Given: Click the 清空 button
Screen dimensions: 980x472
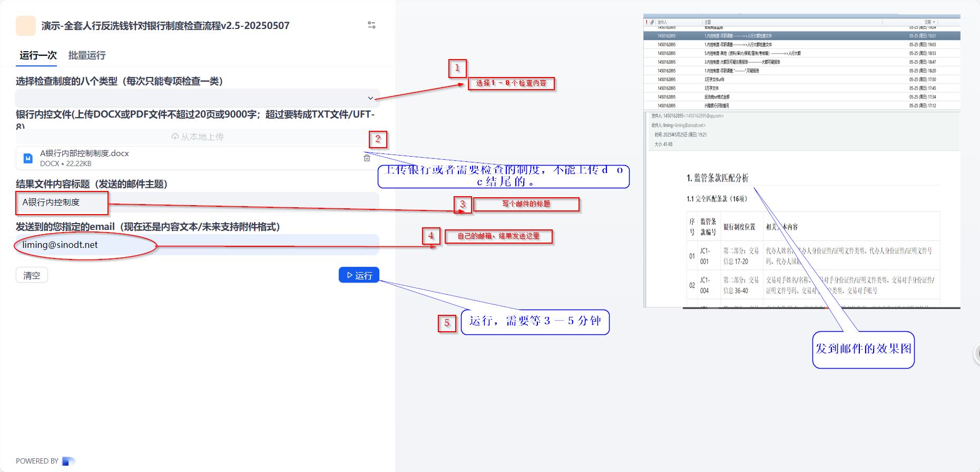Looking at the screenshot, I should (32, 275).
